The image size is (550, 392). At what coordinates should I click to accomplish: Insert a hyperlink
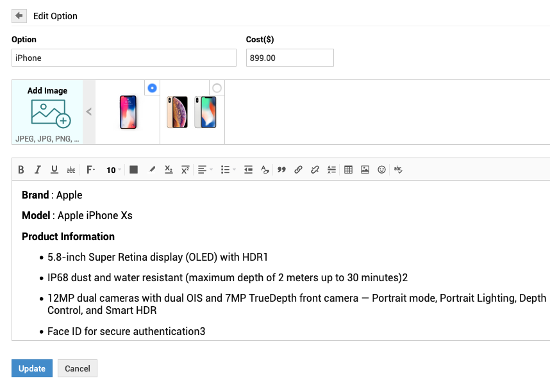[x=298, y=170]
